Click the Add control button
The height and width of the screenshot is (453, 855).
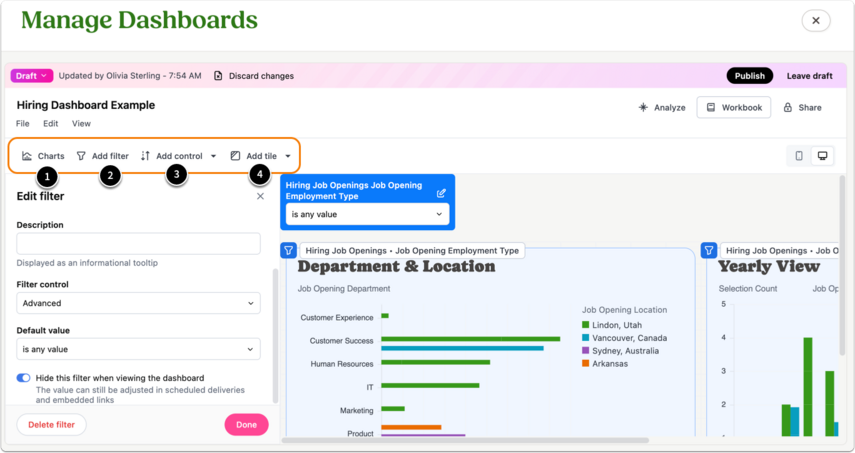172,156
